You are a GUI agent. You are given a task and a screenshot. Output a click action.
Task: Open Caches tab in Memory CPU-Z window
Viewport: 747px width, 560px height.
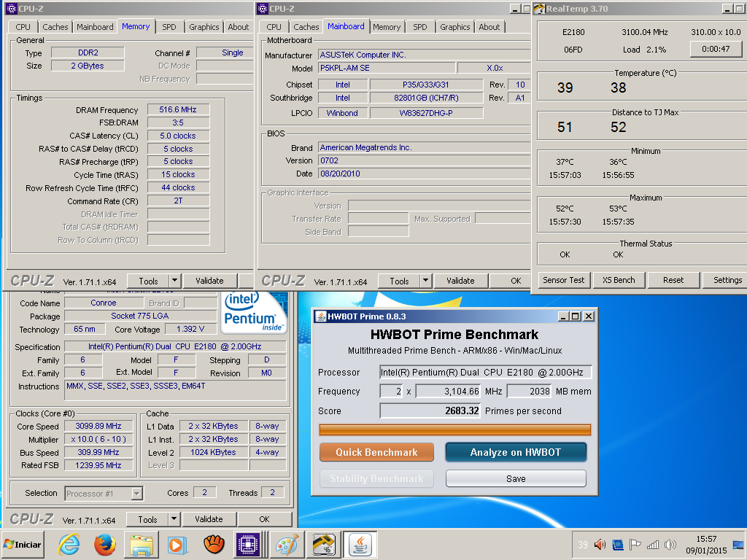click(x=55, y=27)
